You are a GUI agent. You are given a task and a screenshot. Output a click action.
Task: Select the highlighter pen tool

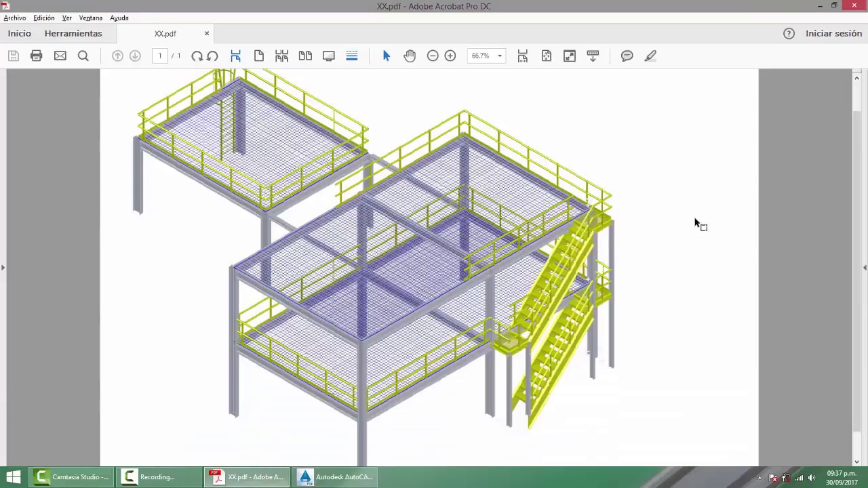650,56
